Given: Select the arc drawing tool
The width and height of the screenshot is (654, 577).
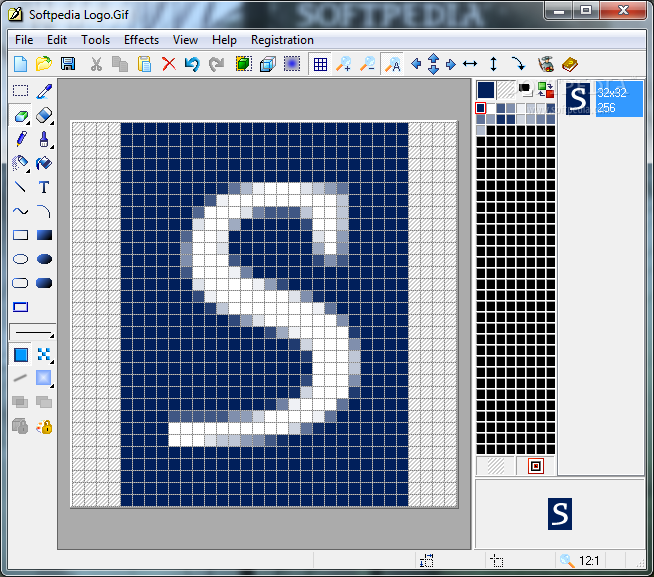Looking at the screenshot, I should [x=44, y=212].
